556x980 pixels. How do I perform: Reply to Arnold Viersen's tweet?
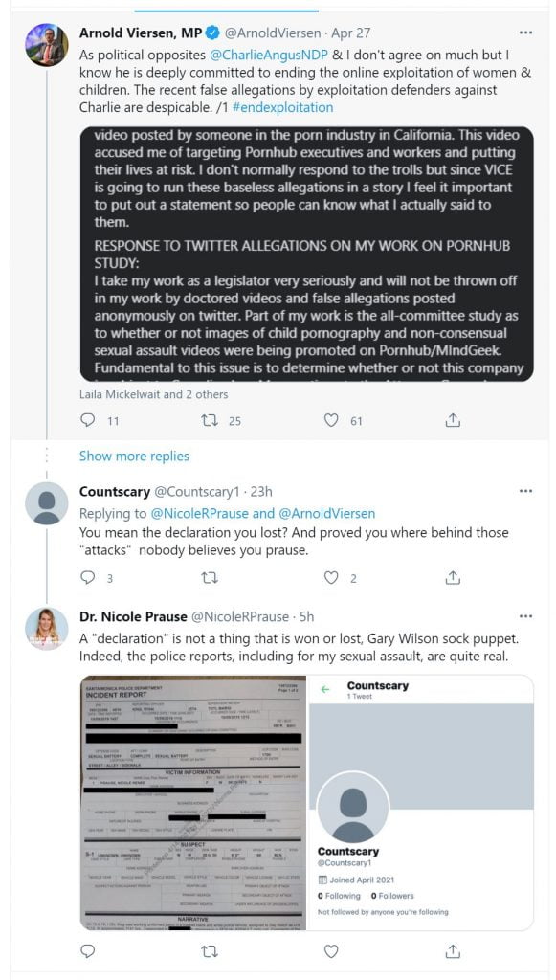87,420
